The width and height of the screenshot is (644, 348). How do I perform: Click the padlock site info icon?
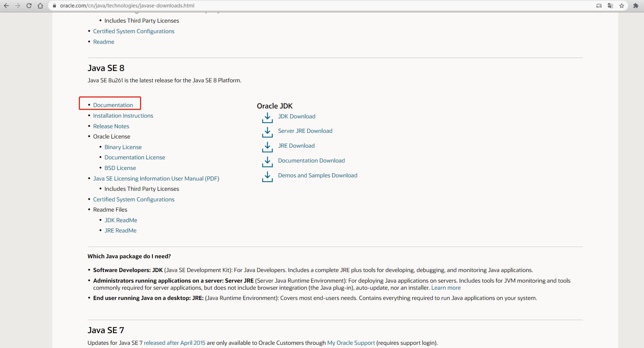[54, 6]
